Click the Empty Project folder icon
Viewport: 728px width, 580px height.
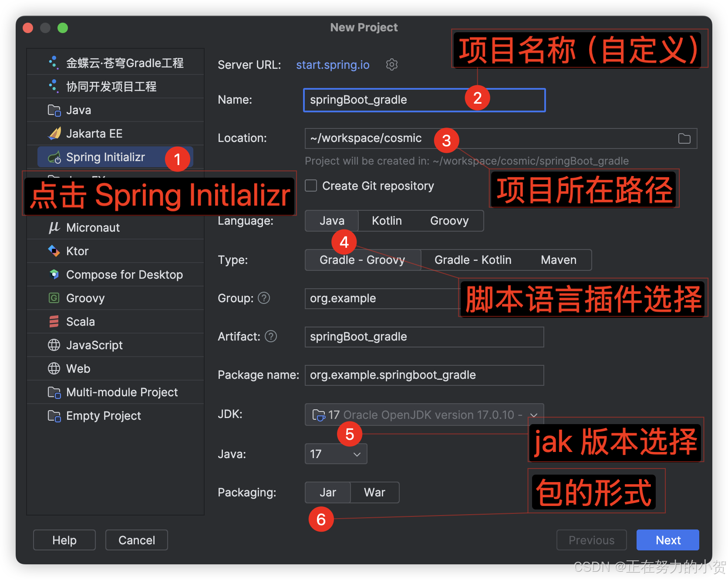coord(54,416)
